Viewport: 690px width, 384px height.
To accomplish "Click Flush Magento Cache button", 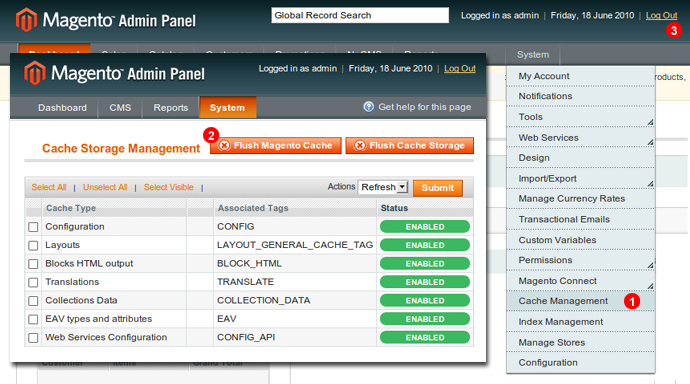I will pyautogui.click(x=275, y=146).
